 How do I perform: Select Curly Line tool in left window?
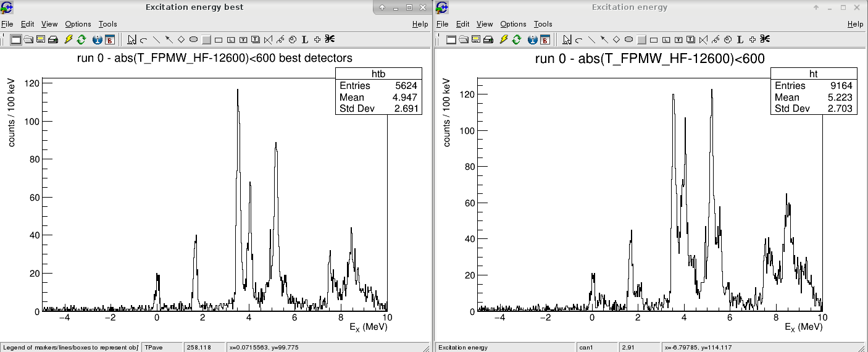(x=281, y=40)
